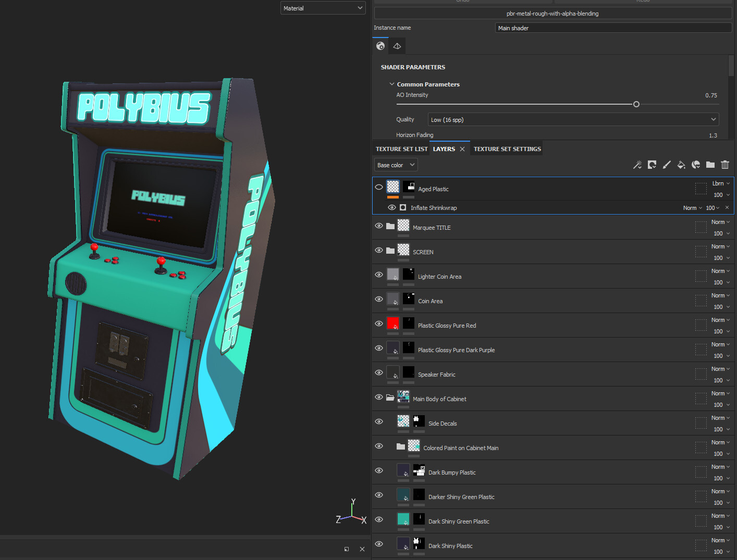
Task: Add a folder group in Layers toolbar
Action: coord(710,165)
